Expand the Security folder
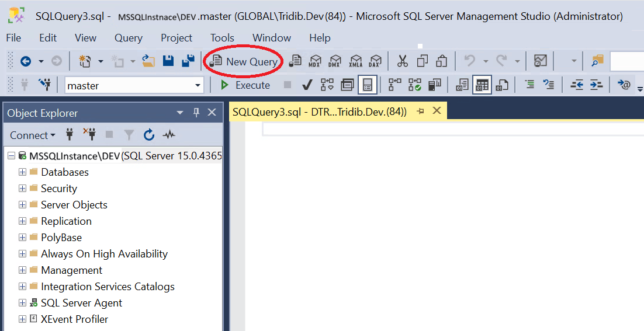 tap(22, 188)
